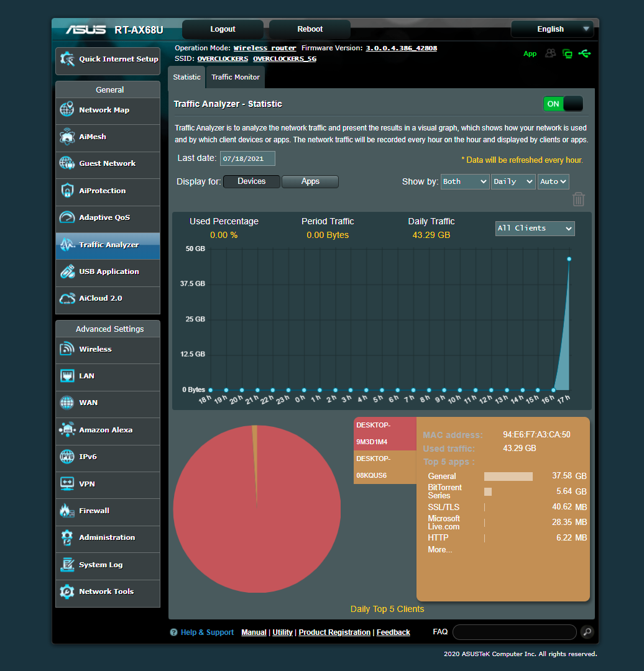Click the USB status icon in header
Image resolution: width=644 pixels, height=671 pixels.
pos(584,53)
